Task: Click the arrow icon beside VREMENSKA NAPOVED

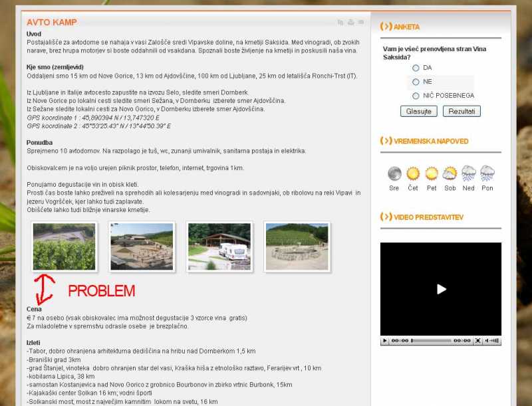Action: tap(386, 141)
